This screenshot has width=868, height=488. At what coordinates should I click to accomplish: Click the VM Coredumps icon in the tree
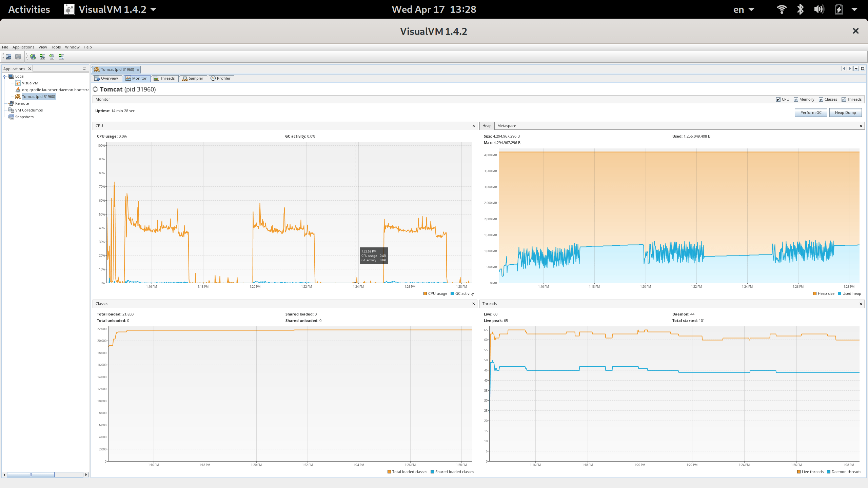[x=11, y=110]
